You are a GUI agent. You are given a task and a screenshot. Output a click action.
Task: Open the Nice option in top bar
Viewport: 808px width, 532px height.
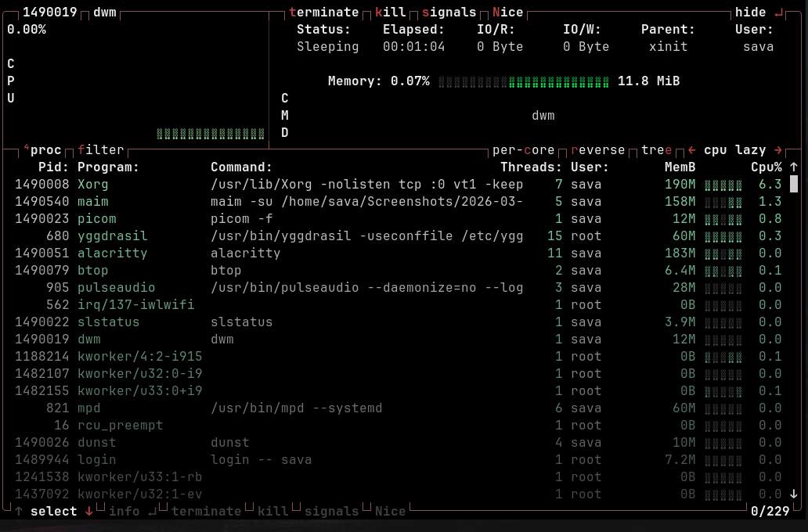(x=507, y=13)
